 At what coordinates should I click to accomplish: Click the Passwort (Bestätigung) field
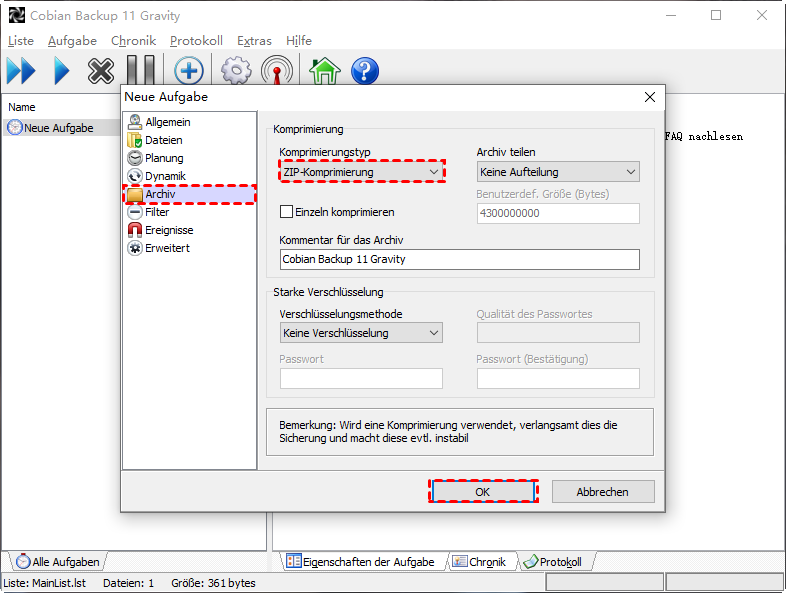click(x=558, y=378)
